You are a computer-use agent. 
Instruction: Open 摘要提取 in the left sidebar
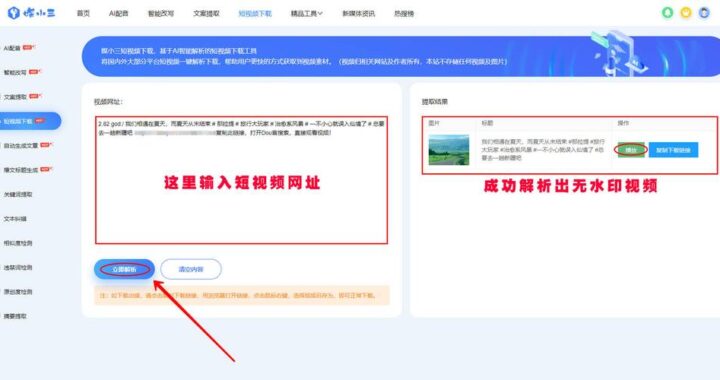coord(15,316)
